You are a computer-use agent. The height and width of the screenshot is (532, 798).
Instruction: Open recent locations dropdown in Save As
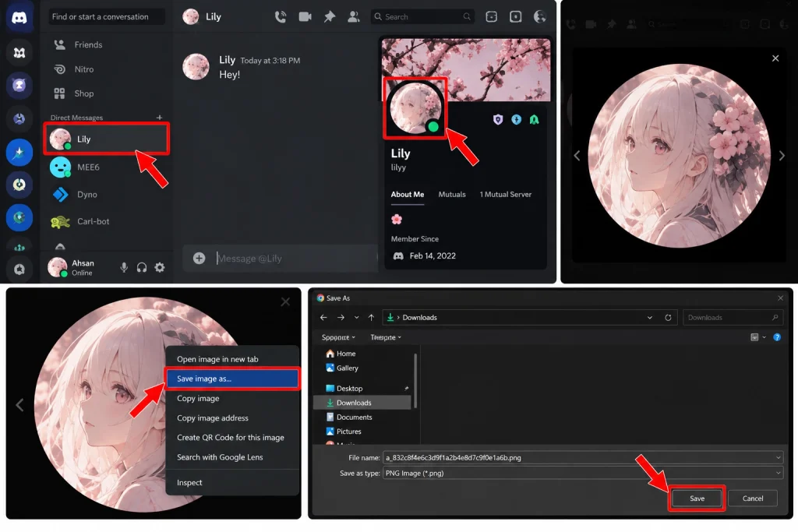(x=356, y=317)
